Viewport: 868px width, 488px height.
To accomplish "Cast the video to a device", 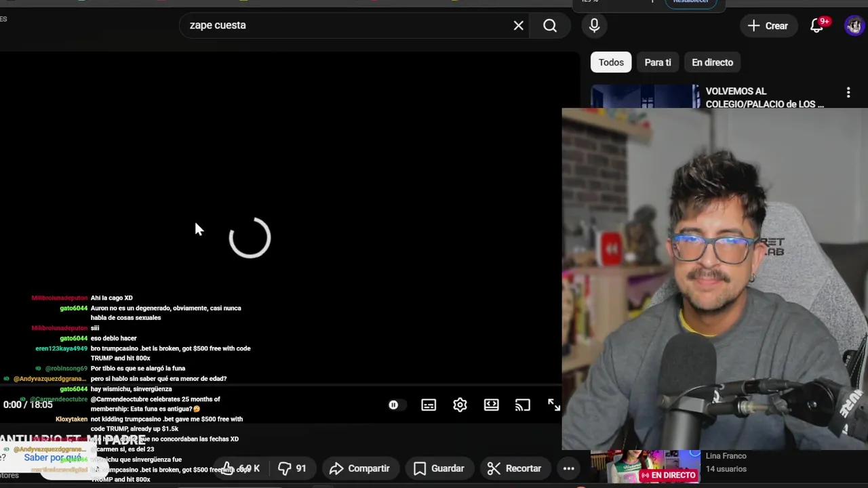I will coord(522,405).
